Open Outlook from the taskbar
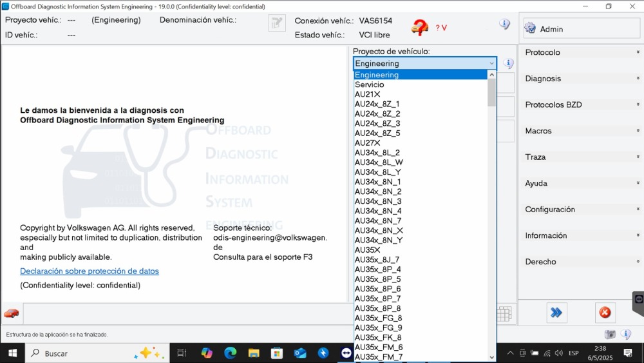This screenshot has height=363, width=644. point(300,353)
